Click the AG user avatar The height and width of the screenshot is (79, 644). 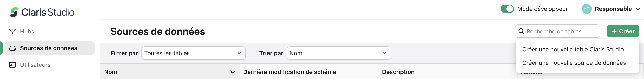coord(586,9)
